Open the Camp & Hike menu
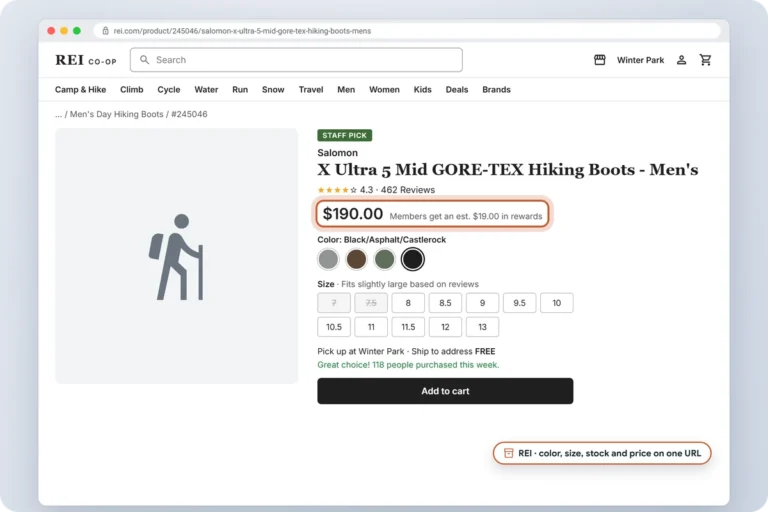 [x=80, y=90]
